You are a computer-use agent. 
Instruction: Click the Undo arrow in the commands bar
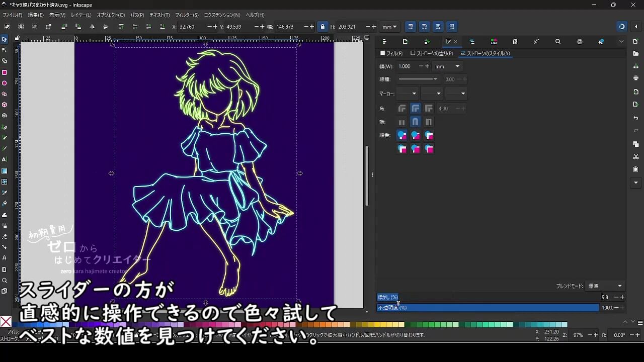click(x=636, y=118)
